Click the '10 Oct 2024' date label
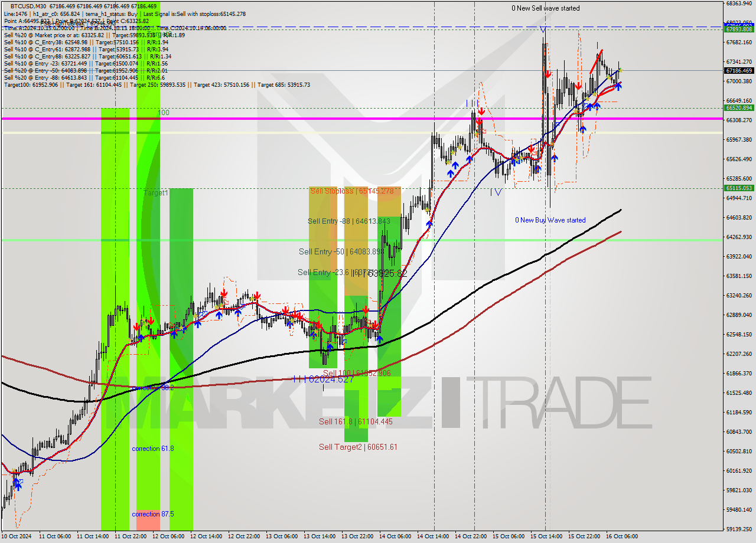The height and width of the screenshot is (543, 756). (16, 537)
